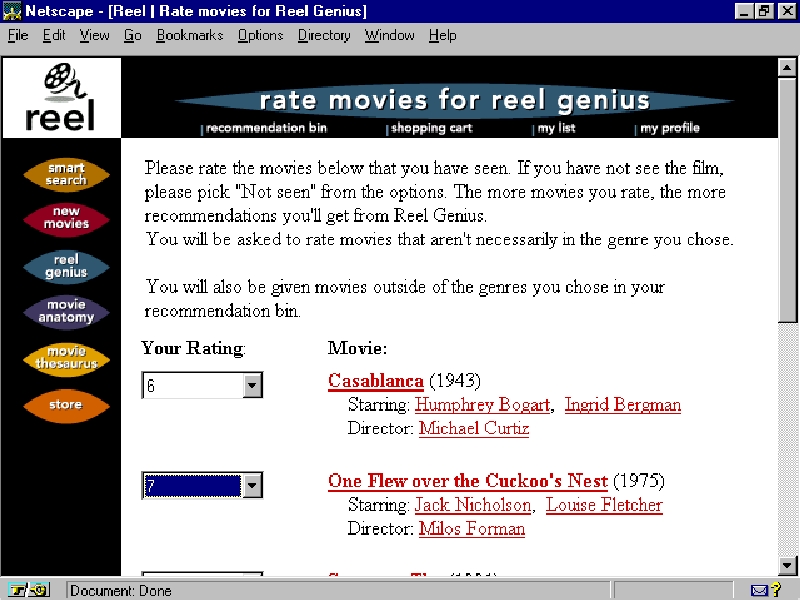
Task: Open the movie thesaurus
Action: click(x=66, y=358)
